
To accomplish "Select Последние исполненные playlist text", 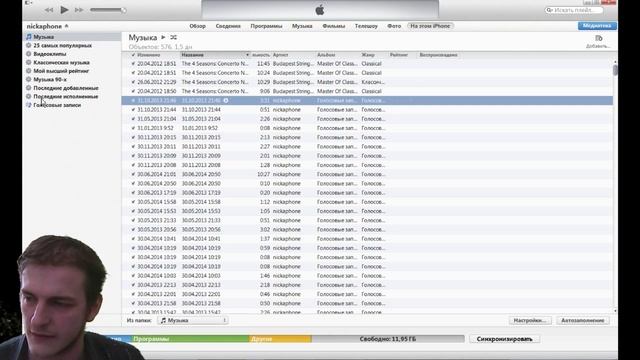I will pyautogui.click(x=66, y=96).
